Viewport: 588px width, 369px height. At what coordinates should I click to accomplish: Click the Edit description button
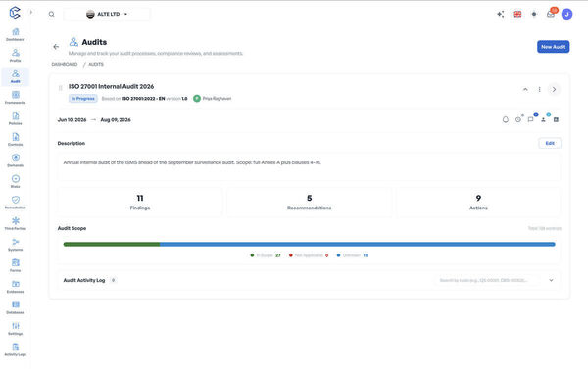point(550,143)
